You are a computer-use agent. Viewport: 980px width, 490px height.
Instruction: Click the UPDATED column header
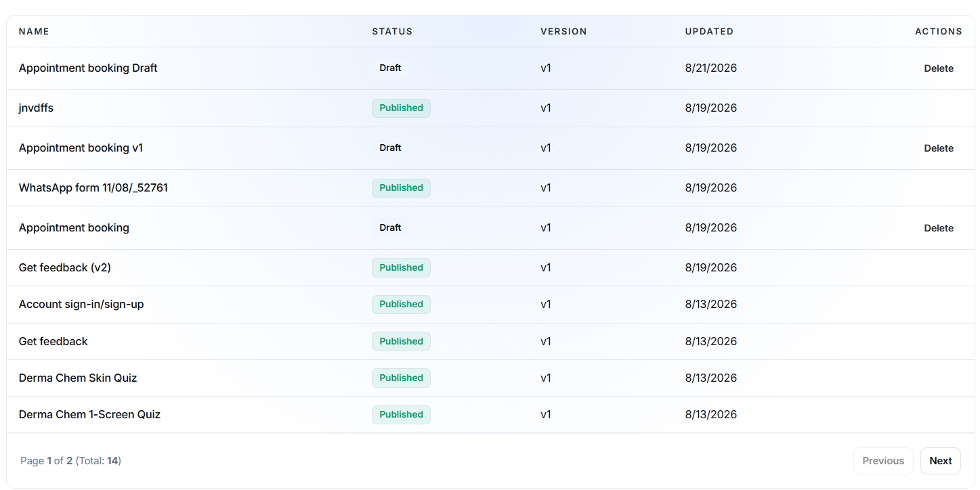click(x=709, y=31)
